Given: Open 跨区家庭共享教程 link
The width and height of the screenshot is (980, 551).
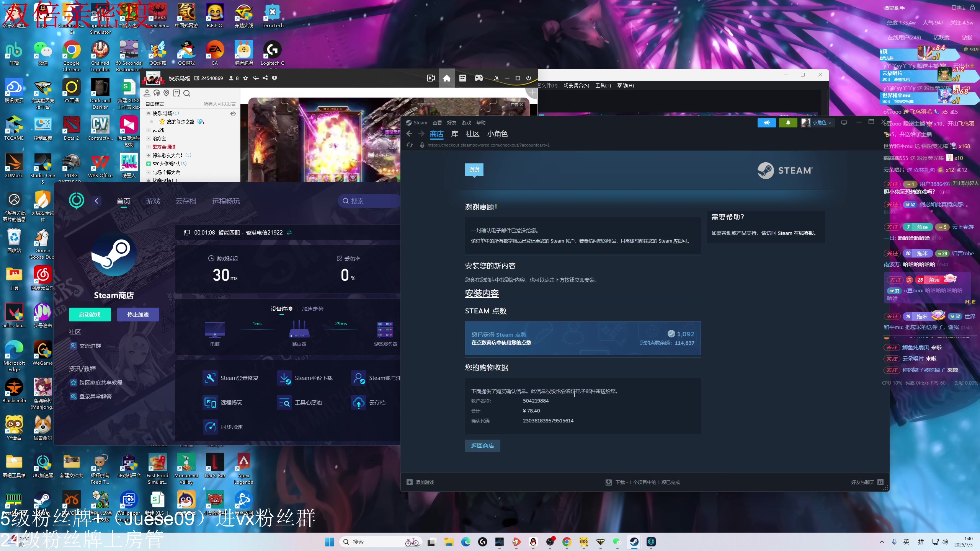Looking at the screenshot, I should coord(96,383).
